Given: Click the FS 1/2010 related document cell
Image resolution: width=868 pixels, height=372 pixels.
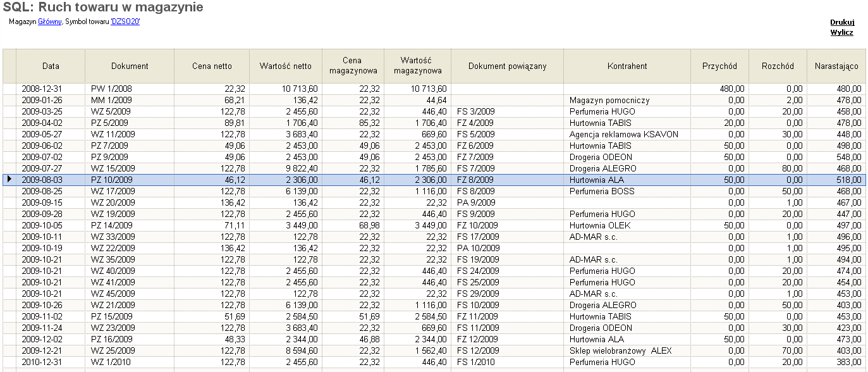Looking at the screenshot, I should pyautogui.click(x=507, y=362).
